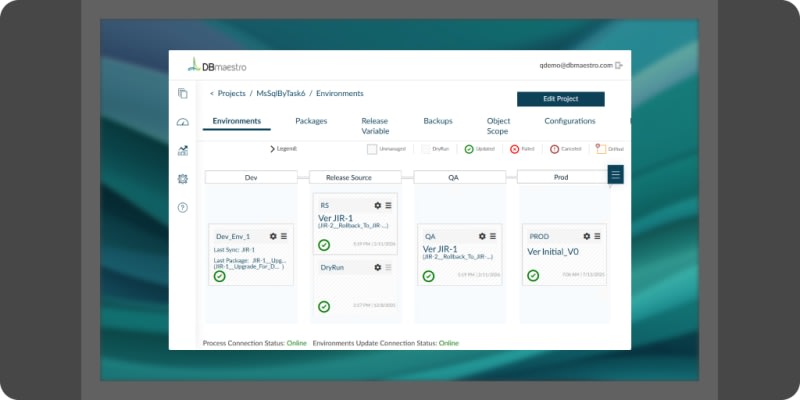Image resolution: width=800 pixels, height=400 pixels.
Task: Open the pipeline hamburger menu beside Prod
Action: pos(615,174)
